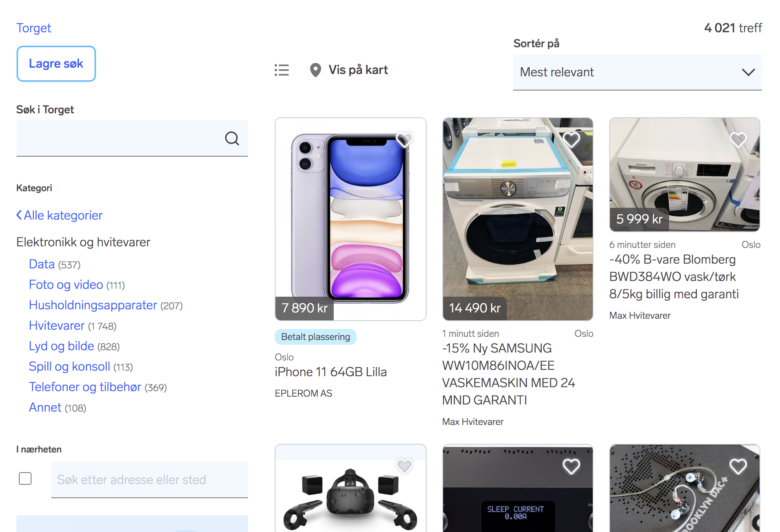Viewport: 780px width, 532px height.
Task: Click the Lagre søk button
Action: (56, 64)
